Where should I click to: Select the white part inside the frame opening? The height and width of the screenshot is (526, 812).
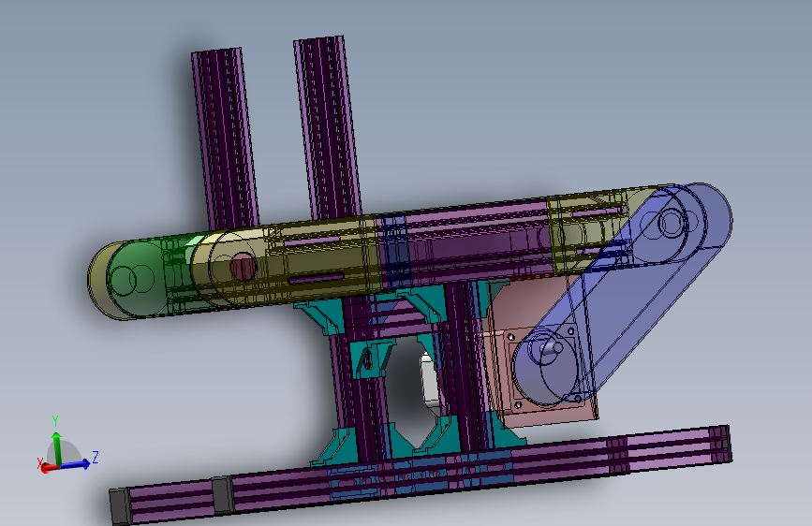click(430, 379)
